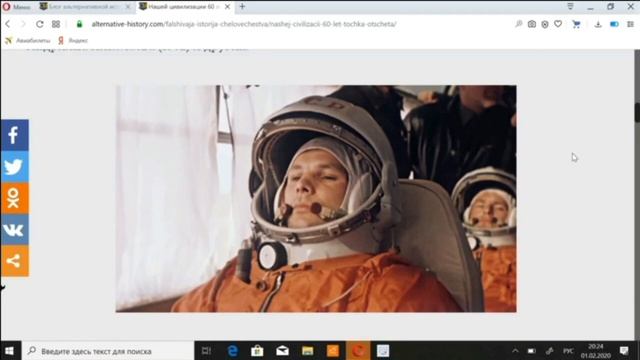
Task: View site security padlock info
Action: (x=80, y=24)
